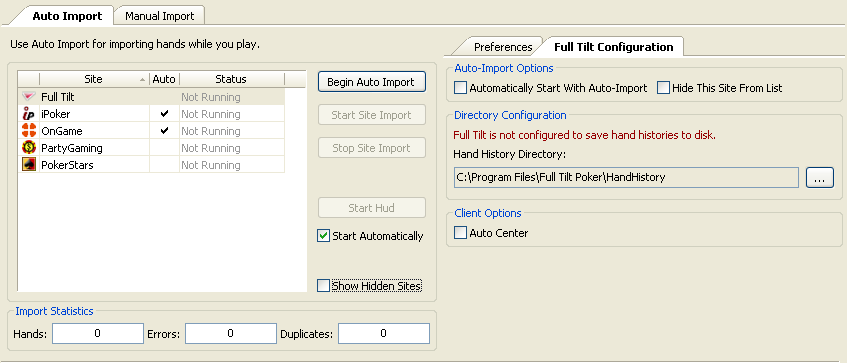Check the Auto Center option

click(x=460, y=233)
